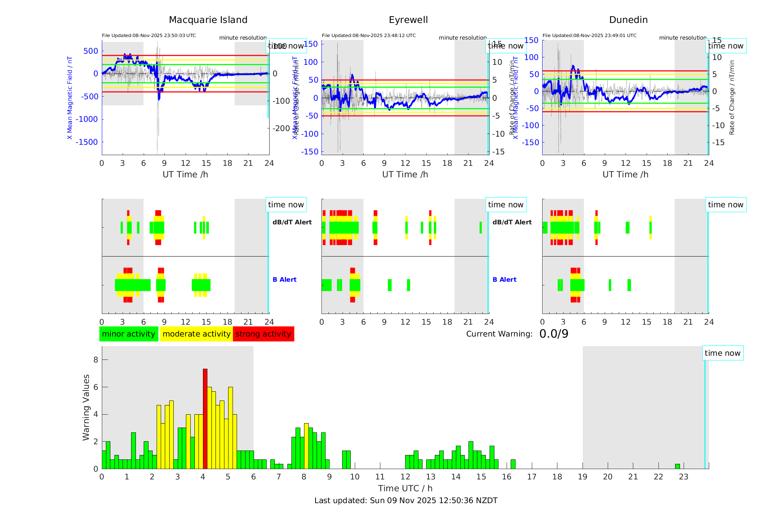The height and width of the screenshot is (532, 784).
Task: Click the red warning bar at hour 4
Action: [x=205, y=418]
